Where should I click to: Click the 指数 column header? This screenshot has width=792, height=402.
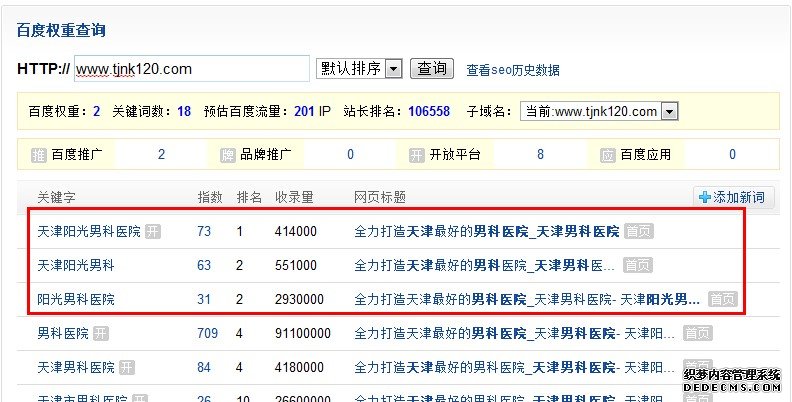[210, 197]
